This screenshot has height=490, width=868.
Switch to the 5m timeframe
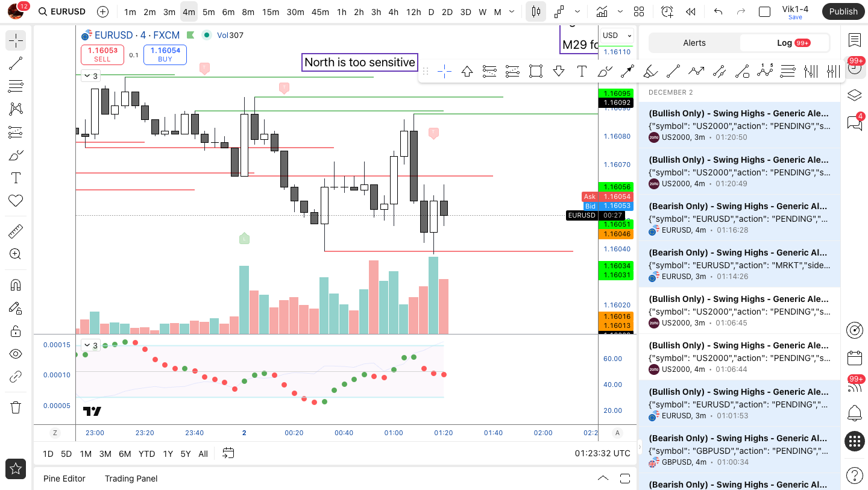(209, 11)
